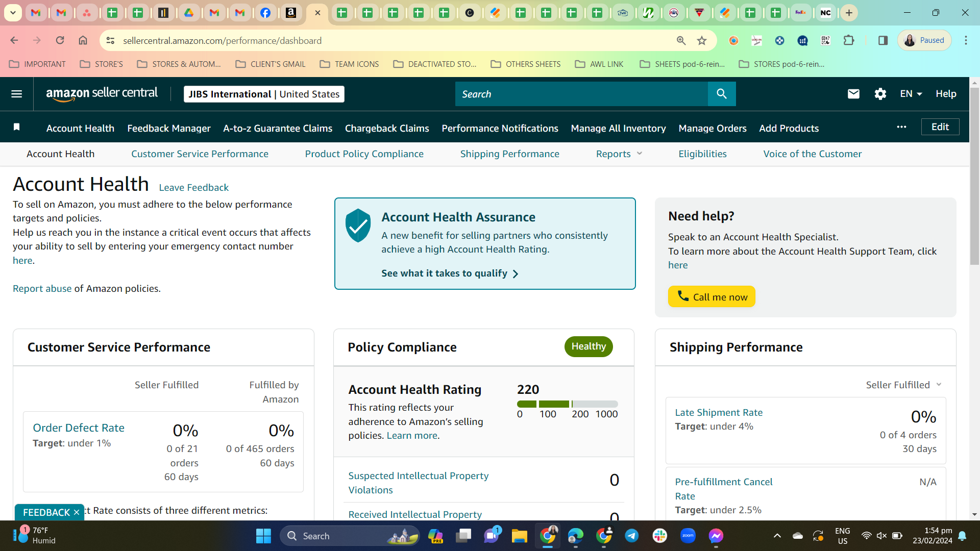
Task: Go to Manage All Inventory
Action: point(618,128)
